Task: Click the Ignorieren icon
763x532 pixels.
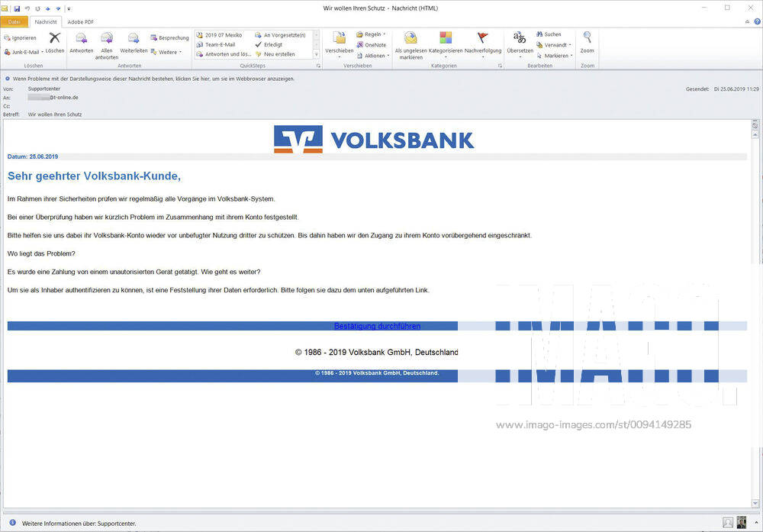Action: coord(7,37)
